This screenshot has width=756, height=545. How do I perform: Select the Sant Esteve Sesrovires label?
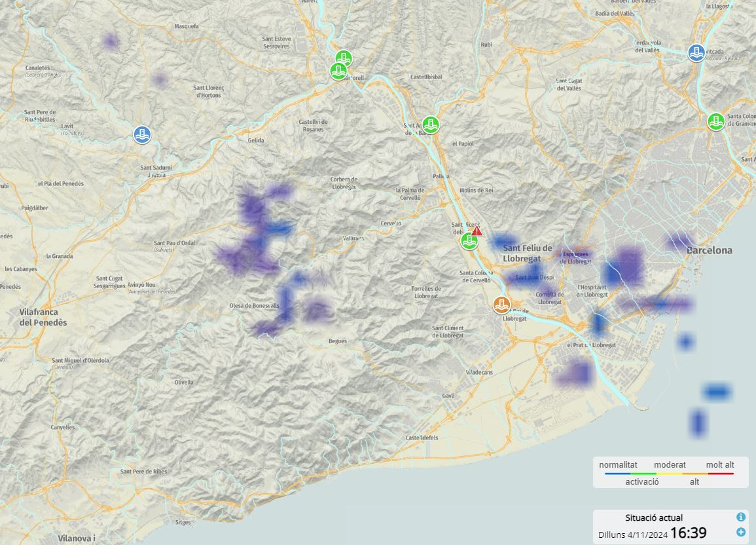click(x=276, y=43)
